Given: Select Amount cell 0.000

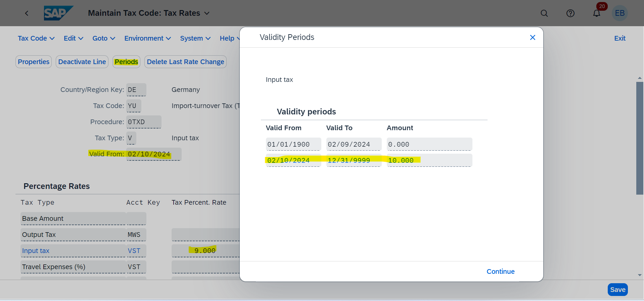Looking at the screenshot, I should coord(429,144).
